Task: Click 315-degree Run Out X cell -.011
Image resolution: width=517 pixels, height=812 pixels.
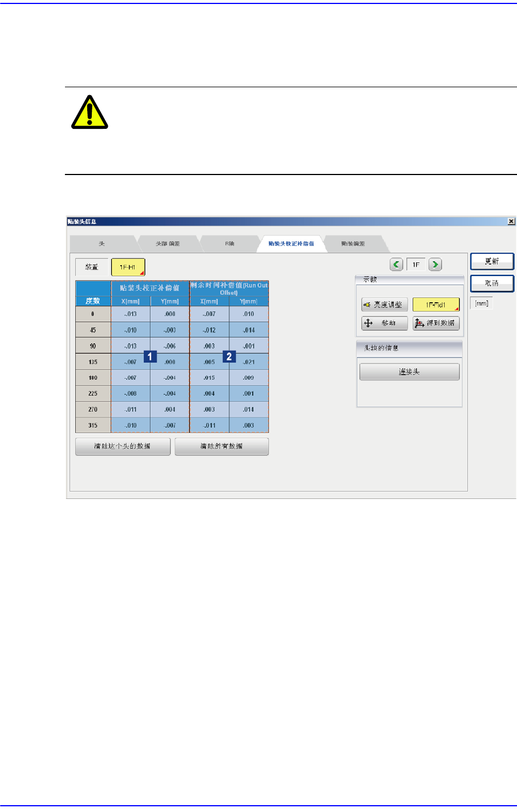Action: tap(209, 425)
